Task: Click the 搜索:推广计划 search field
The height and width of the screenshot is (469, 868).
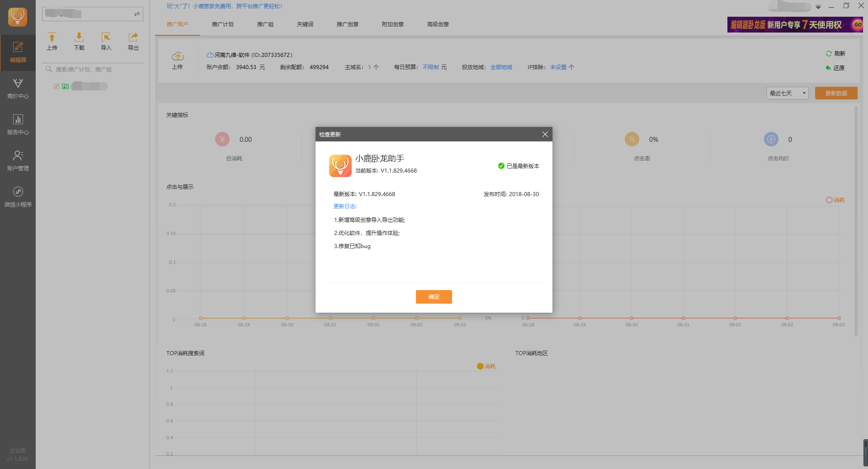Action: [93, 69]
